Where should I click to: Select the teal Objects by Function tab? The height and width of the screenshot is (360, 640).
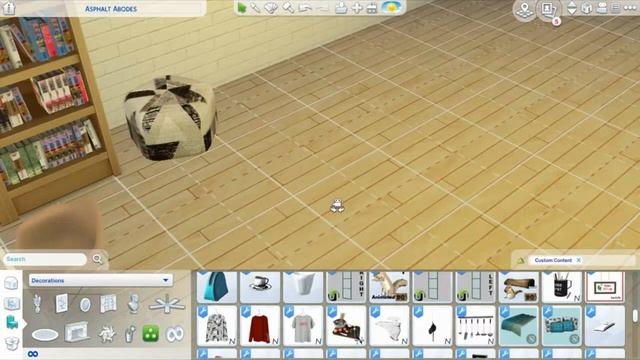click(x=12, y=322)
